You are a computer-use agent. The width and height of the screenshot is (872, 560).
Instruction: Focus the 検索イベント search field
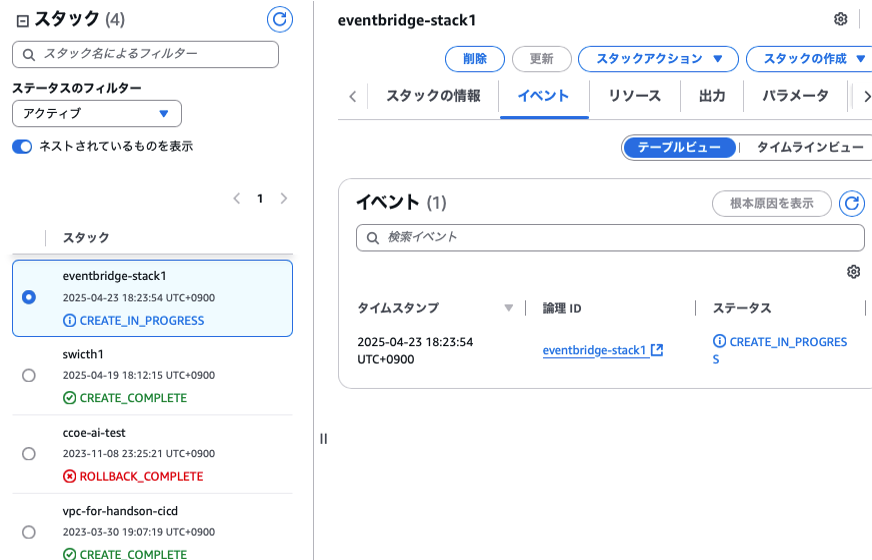coord(610,238)
